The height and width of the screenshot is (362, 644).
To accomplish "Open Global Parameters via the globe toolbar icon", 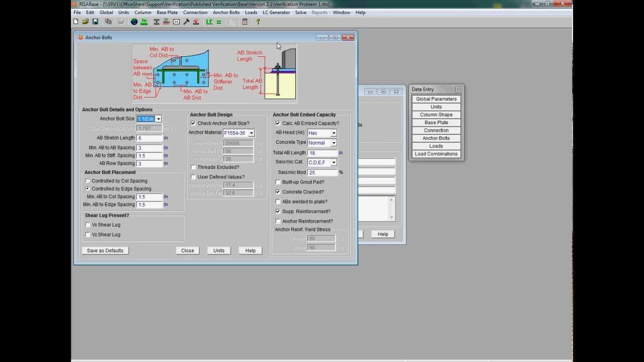I will [134, 22].
